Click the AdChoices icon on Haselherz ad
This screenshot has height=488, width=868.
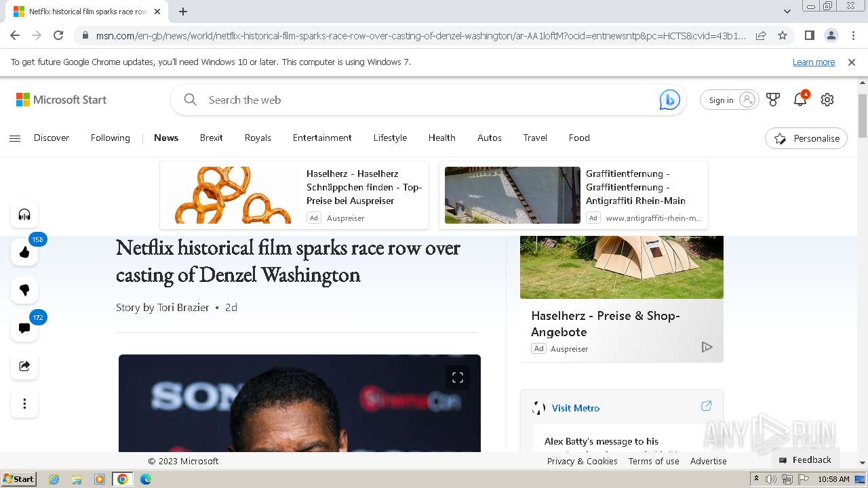(x=707, y=347)
